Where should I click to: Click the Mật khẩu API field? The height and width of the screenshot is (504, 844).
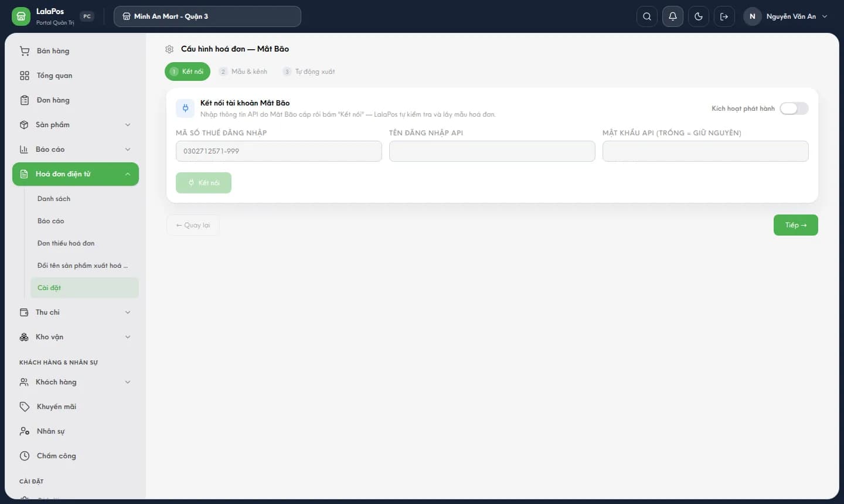[706, 151]
